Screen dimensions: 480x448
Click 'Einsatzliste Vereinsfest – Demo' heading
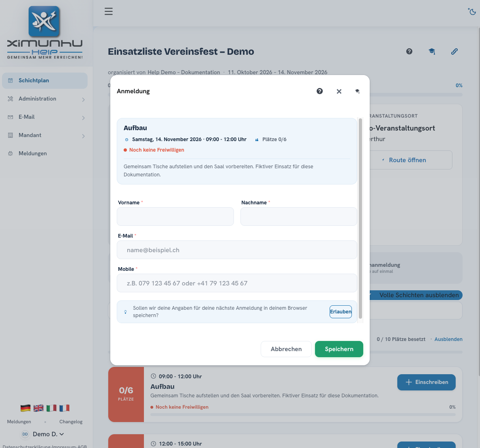pos(181,51)
